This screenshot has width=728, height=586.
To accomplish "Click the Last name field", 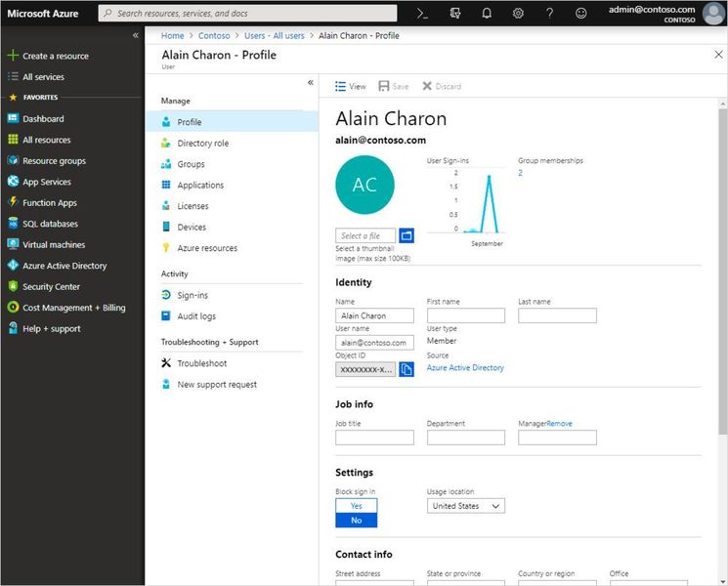I will [557, 315].
